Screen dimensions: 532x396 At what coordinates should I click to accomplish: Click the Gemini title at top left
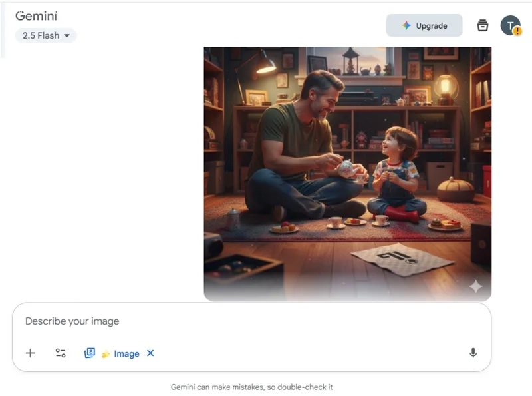37,16
